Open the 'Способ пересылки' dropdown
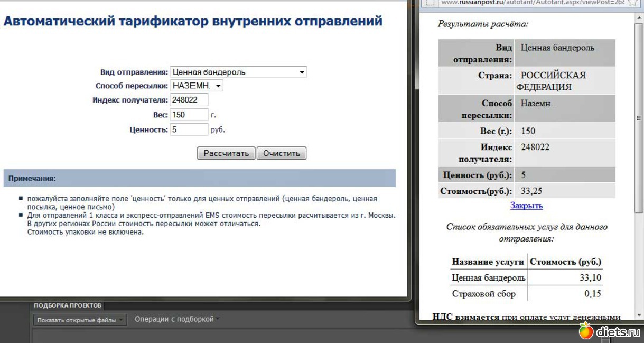644x343 pixels. (x=197, y=86)
